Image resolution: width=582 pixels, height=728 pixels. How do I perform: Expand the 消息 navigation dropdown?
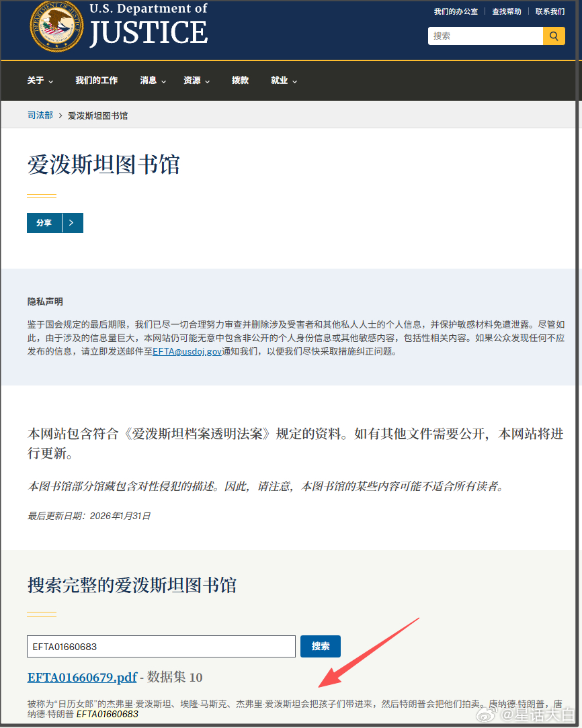coord(153,81)
